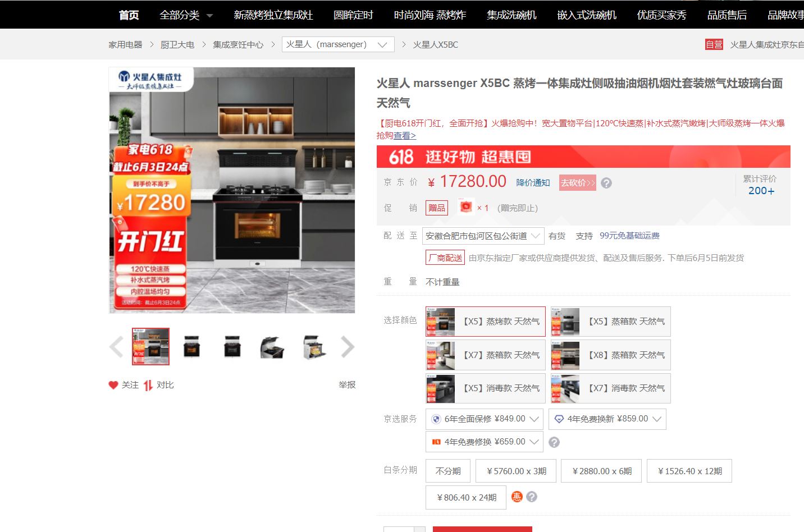Select the third product thumbnail
The height and width of the screenshot is (532, 804).
pyautogui.click(x=232, y=347)
